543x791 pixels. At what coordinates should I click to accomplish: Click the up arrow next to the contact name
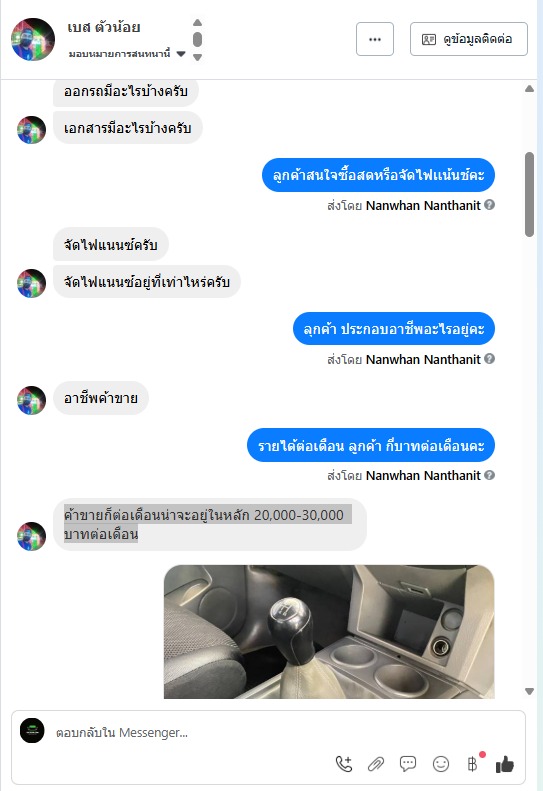click(x=198, y=23)
